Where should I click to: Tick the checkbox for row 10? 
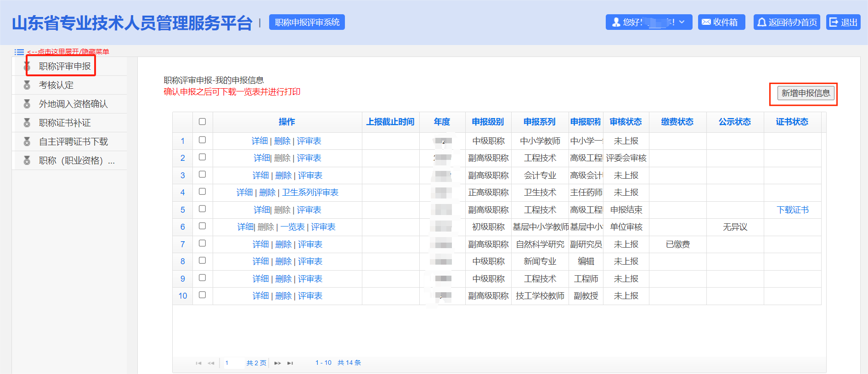point(202,295)
